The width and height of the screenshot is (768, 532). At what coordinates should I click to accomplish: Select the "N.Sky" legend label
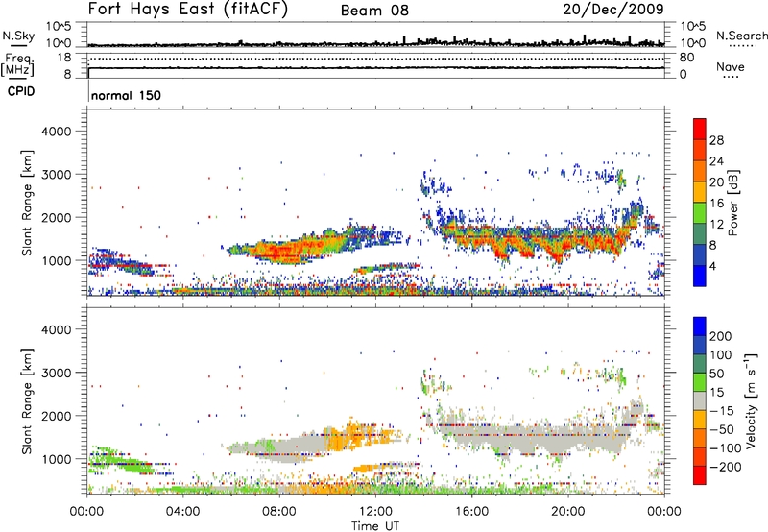pyautogui.click(x=18, y=36)
